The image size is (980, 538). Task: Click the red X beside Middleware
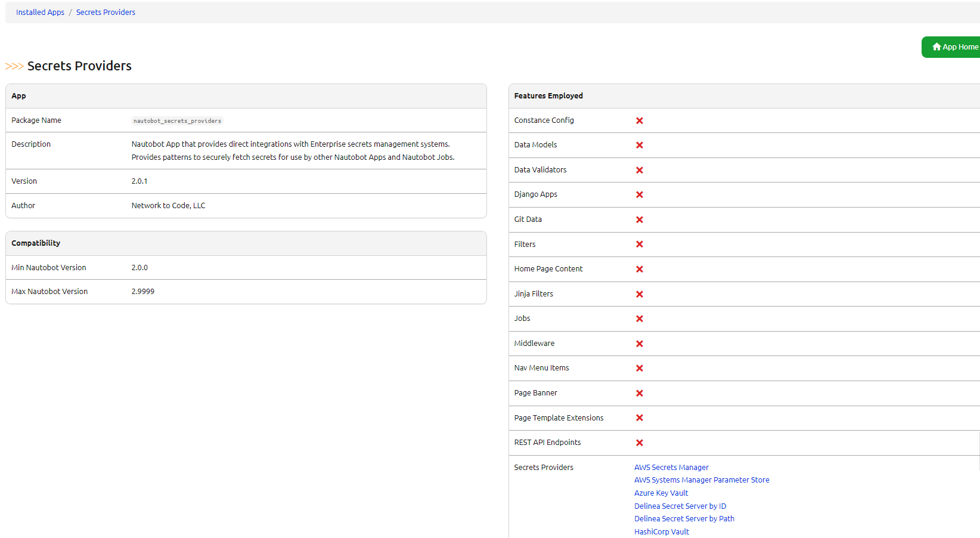pos(639,344)
